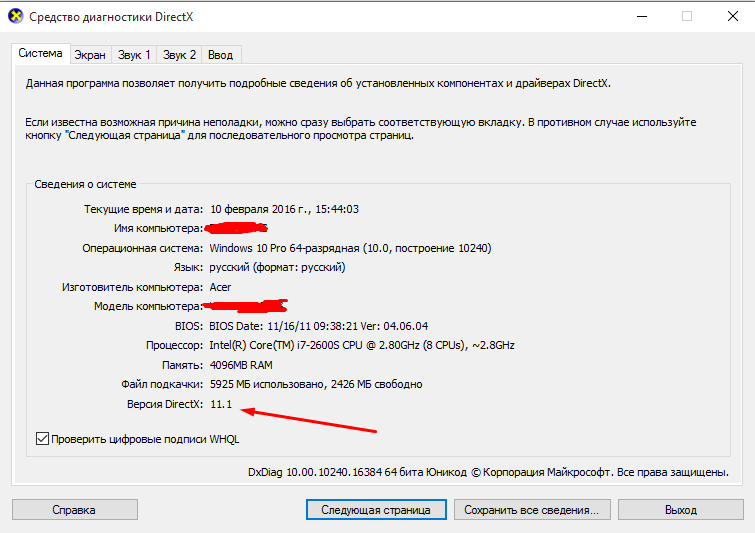
Task: Toggle the WHQL digital signatures checkbox
Action: tap(42, 438)
